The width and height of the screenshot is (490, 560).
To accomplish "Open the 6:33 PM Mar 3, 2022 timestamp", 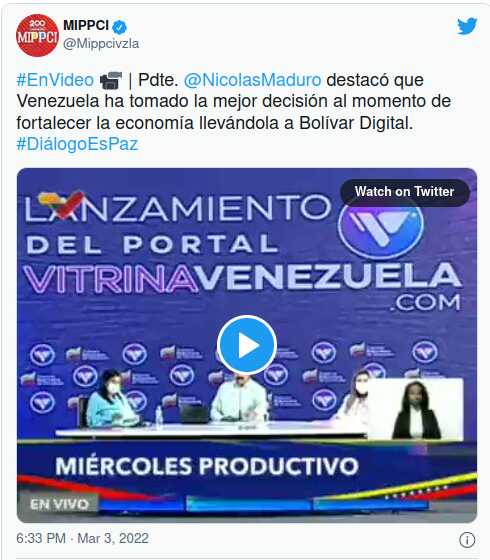I will (x=82, y=538).
